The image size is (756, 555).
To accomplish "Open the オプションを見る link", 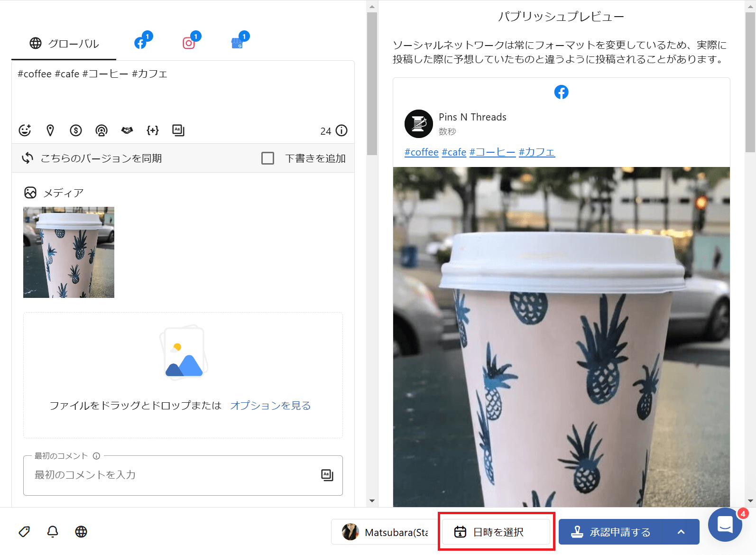I will [270, 406].
